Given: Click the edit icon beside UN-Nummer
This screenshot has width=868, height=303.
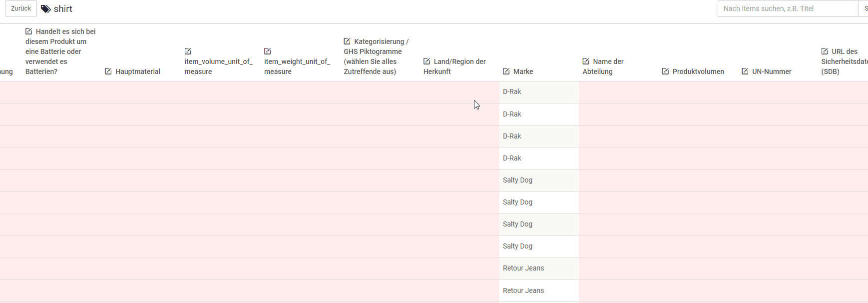Looking at the screenshot, I should click(745, 71).
